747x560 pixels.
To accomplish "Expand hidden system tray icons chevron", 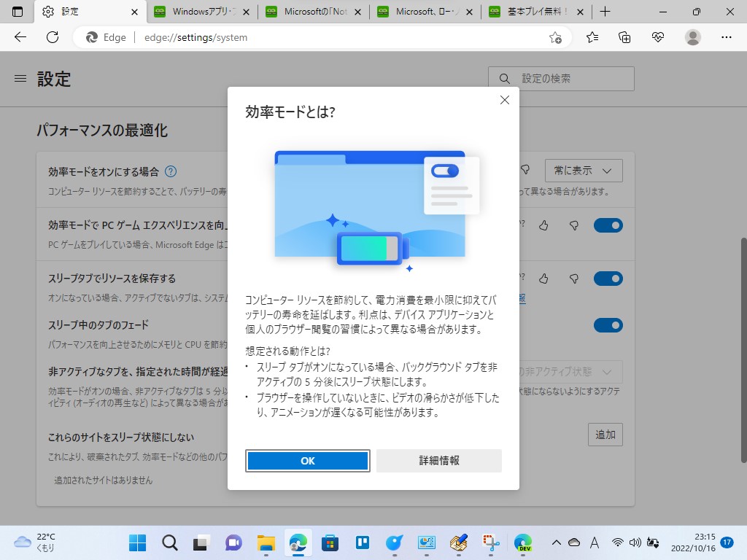I will pos(555,543).
